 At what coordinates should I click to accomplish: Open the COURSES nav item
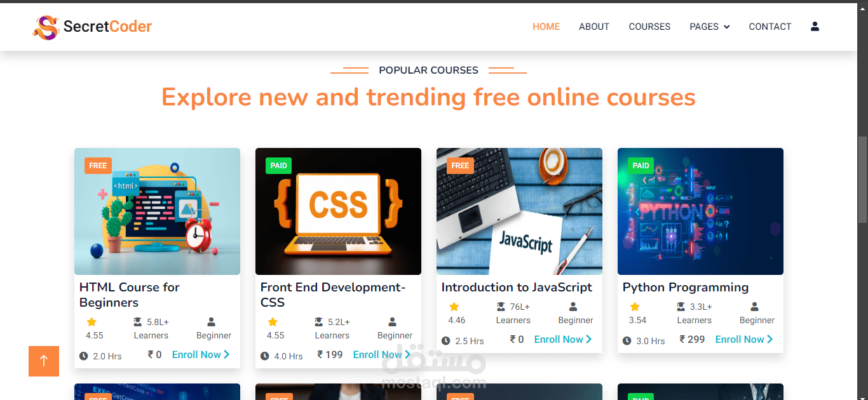[x=649, y=27]
